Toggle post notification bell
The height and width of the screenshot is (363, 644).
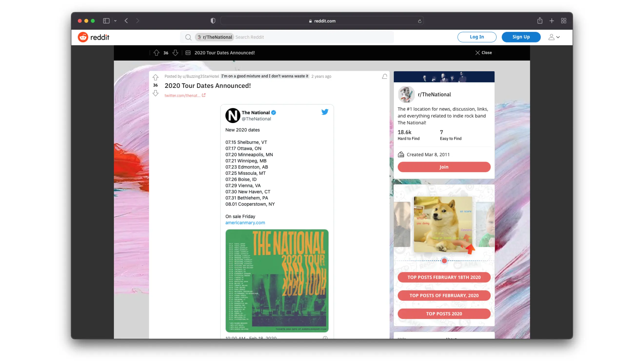coord(385,76)
